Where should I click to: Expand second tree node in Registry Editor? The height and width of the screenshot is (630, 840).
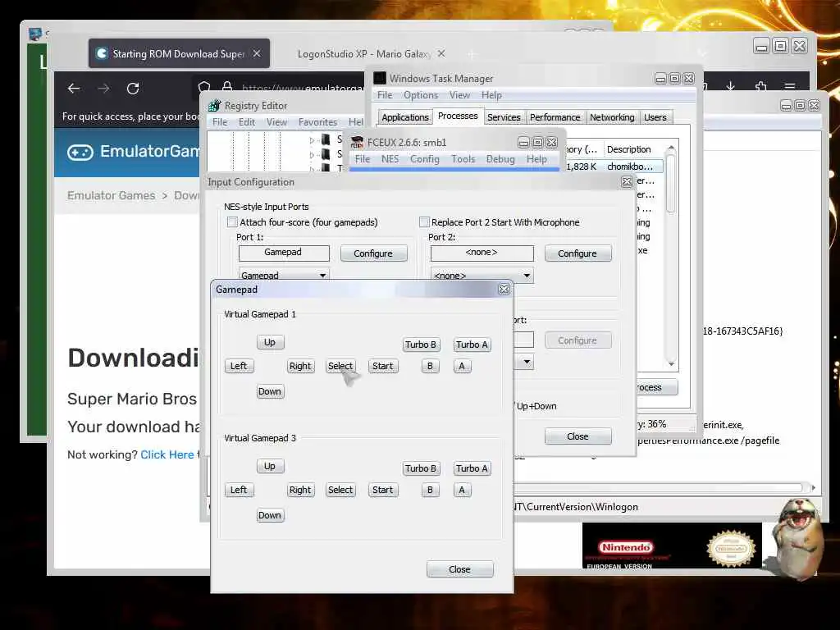(x=313, y=155)
